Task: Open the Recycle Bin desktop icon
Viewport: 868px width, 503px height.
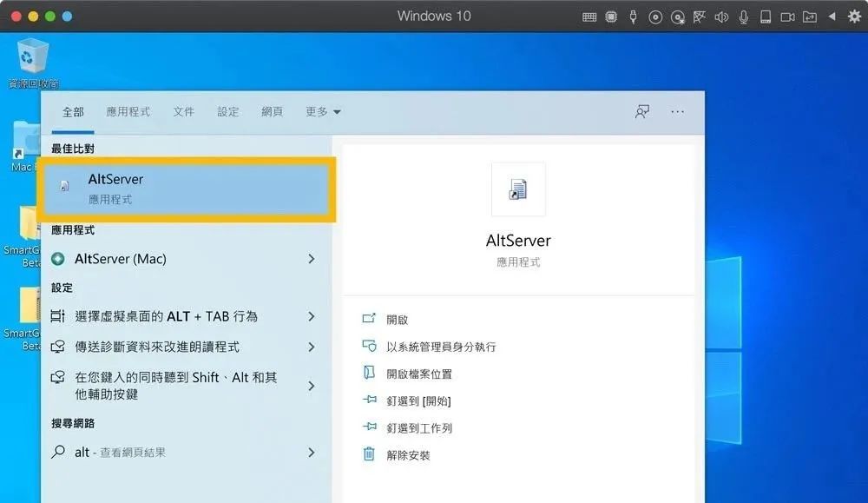Action: pos(33,63)
